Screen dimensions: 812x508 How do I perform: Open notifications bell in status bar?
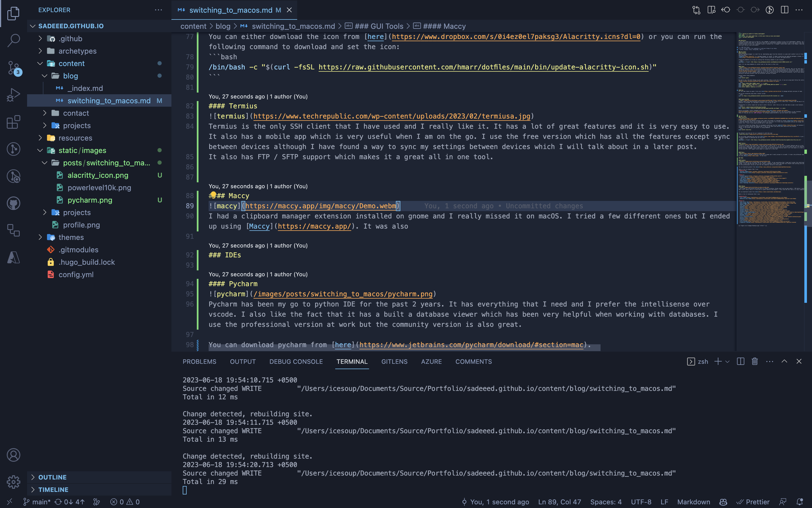[800, 502]
